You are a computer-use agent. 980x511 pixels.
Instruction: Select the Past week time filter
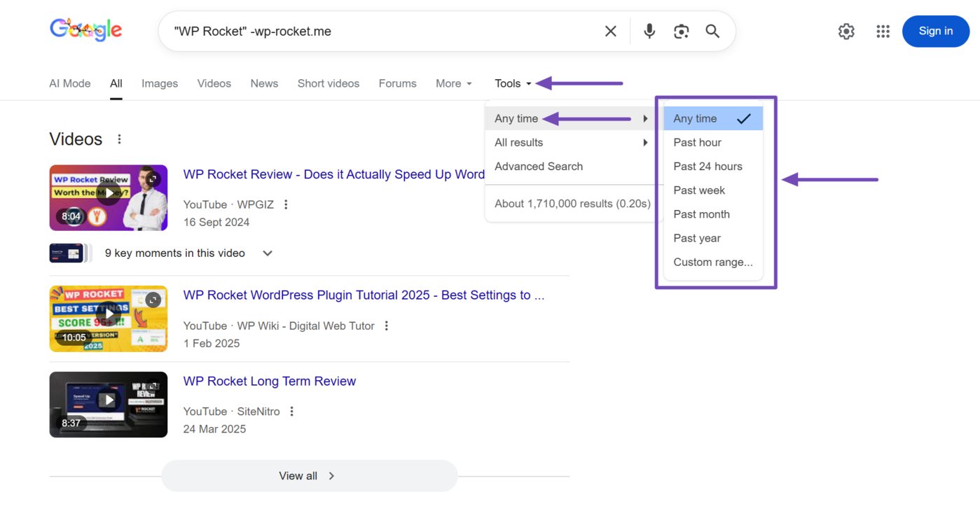point(699,190)
